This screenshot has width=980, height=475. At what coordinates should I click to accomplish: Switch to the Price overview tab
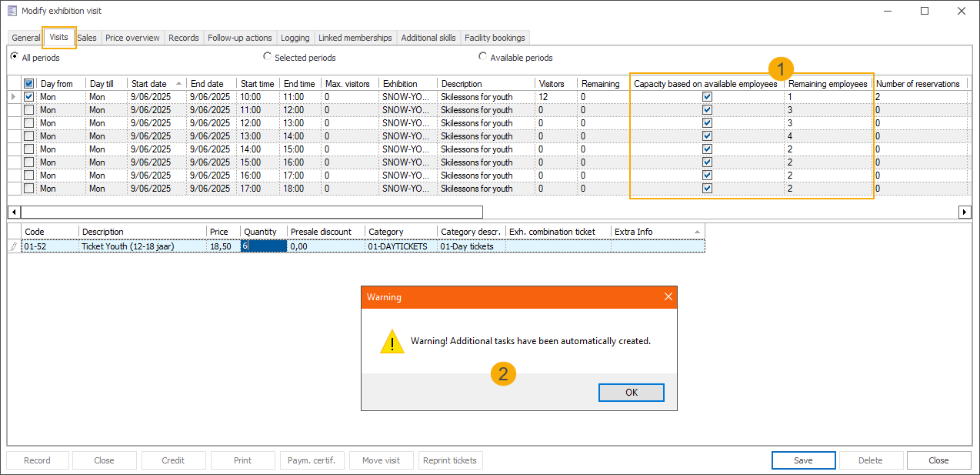[x=132, y=38]
